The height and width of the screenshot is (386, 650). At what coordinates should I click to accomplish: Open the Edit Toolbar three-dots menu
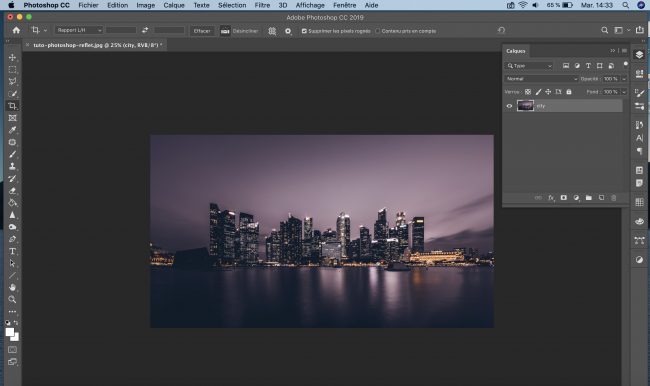12,311
